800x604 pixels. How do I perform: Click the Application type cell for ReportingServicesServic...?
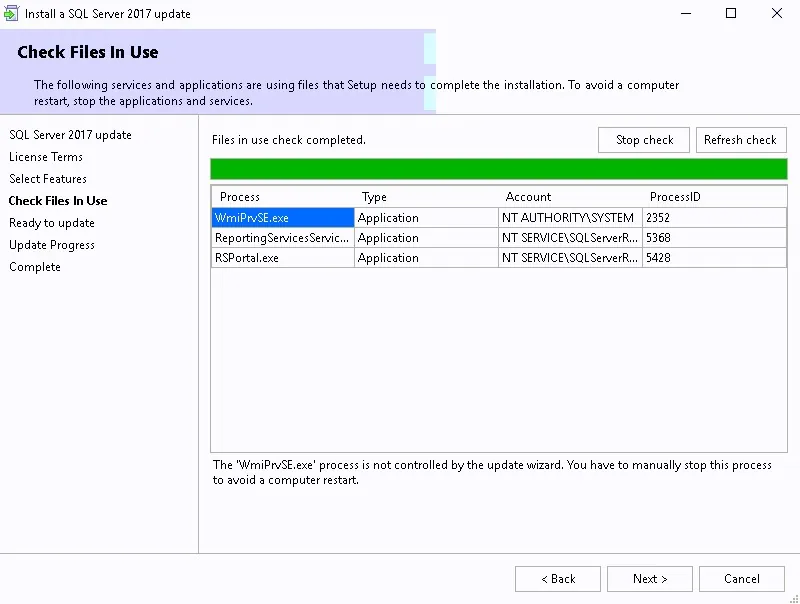coord(426,238)
